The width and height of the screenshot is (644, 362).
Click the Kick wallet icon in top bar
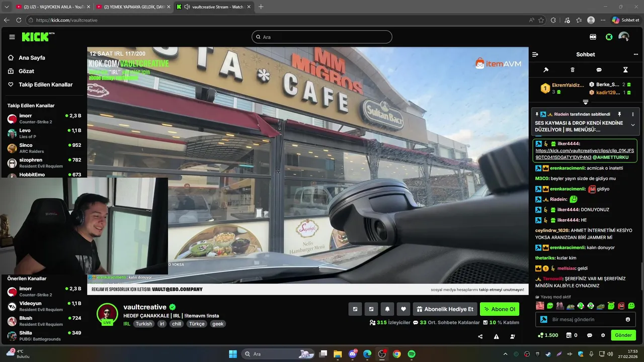[593, 37]
